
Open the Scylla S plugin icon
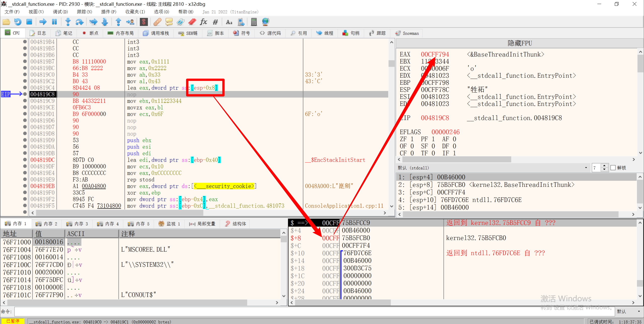[144, 22]
